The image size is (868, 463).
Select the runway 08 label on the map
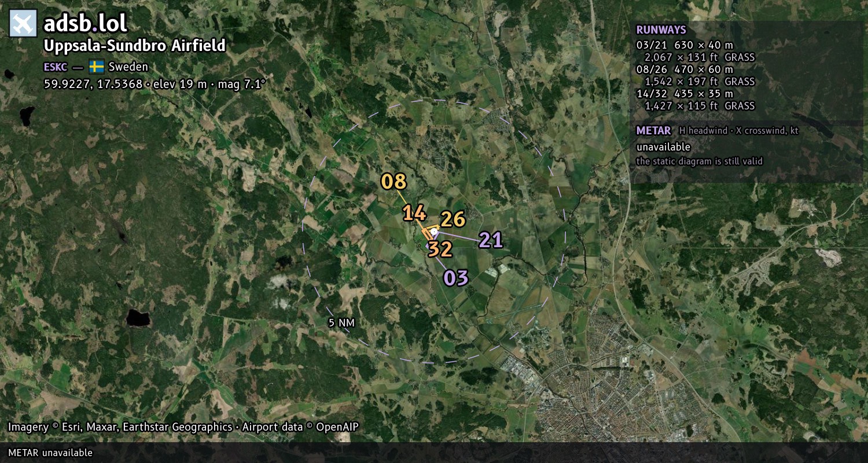click(x=394, y=182)
